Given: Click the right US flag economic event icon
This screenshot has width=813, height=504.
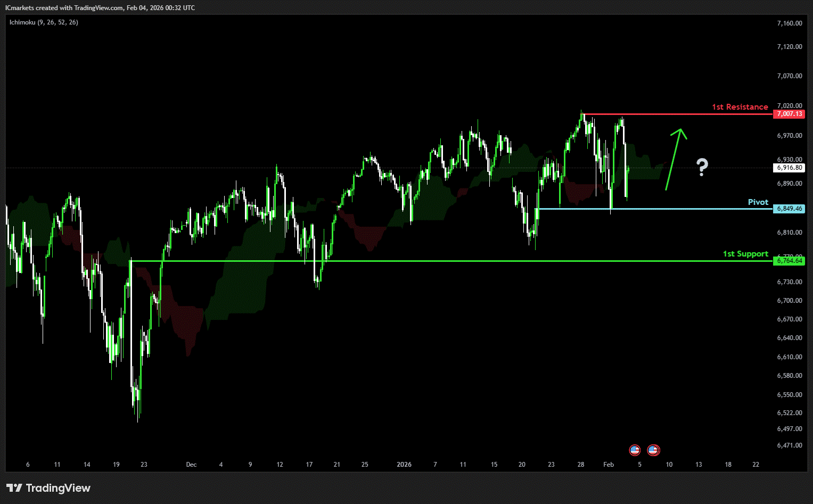Looking at the screenshot, I should coord(653,450).
